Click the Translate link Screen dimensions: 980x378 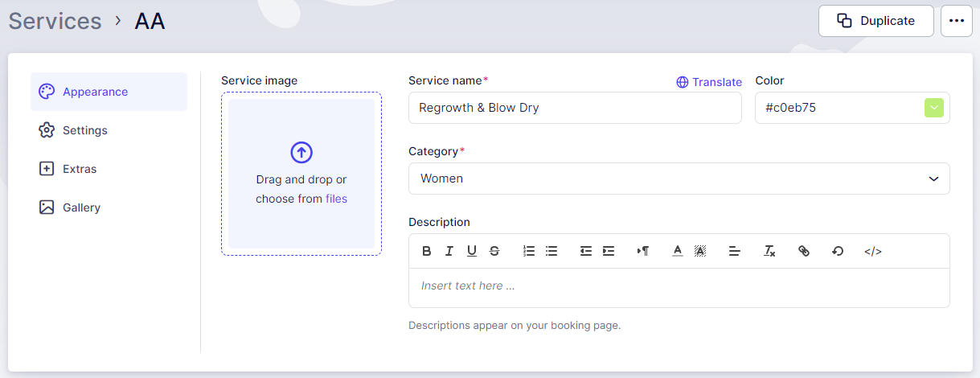coord(709,82)
